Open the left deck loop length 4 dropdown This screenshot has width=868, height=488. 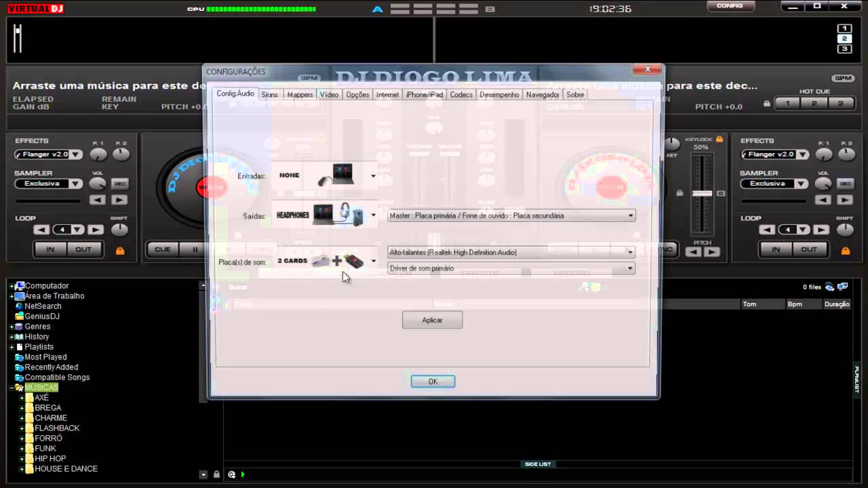tap(78, 230)
